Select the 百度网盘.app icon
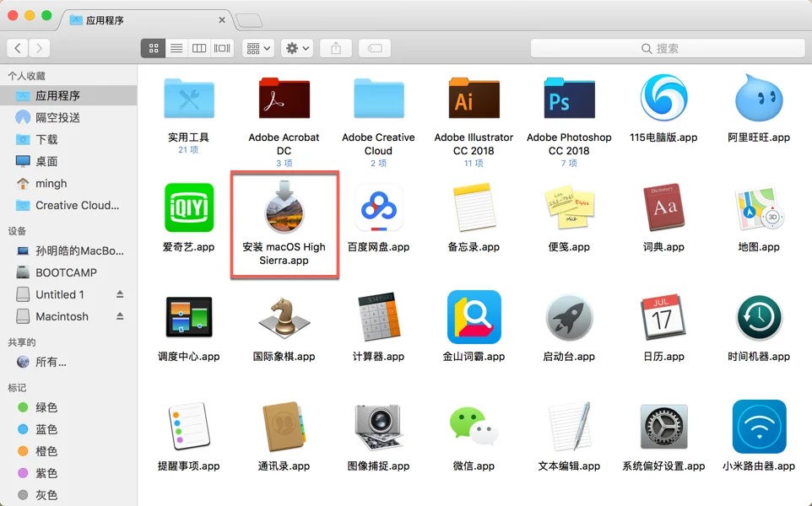 pyautogui.click(x=378, y=207)
